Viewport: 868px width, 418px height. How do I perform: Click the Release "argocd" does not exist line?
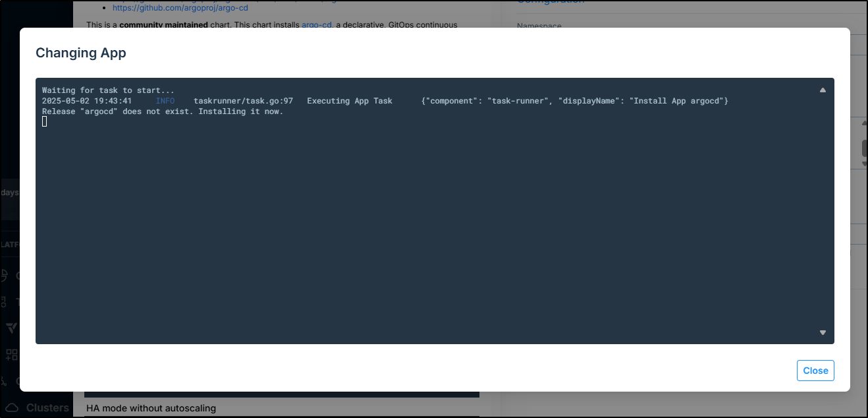click(x=163, y=111)
